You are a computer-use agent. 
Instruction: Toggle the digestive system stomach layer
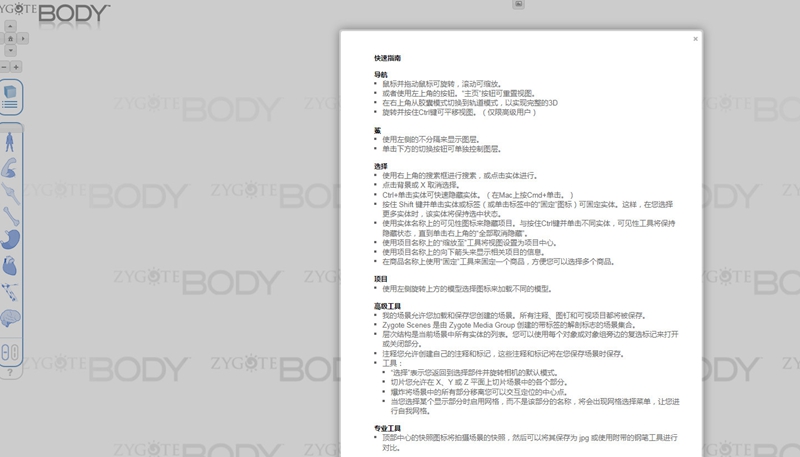click(10, 239)
